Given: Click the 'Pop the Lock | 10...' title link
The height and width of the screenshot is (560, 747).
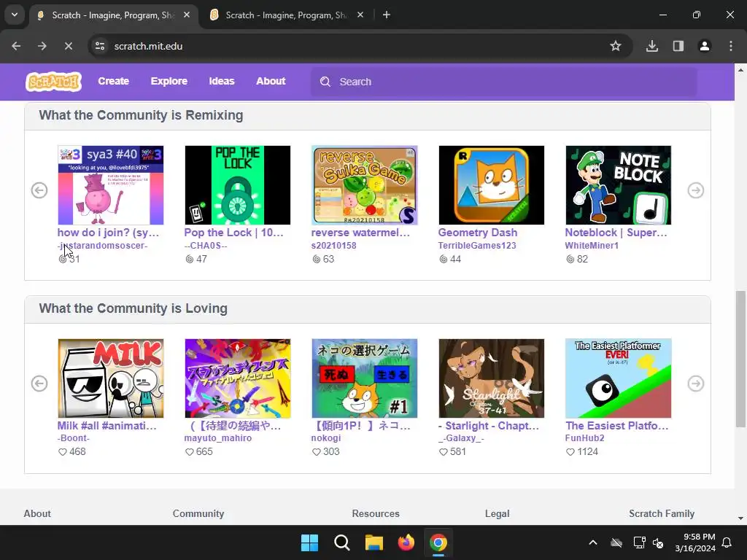Looking at the screenshot, I should pos(234,233).
